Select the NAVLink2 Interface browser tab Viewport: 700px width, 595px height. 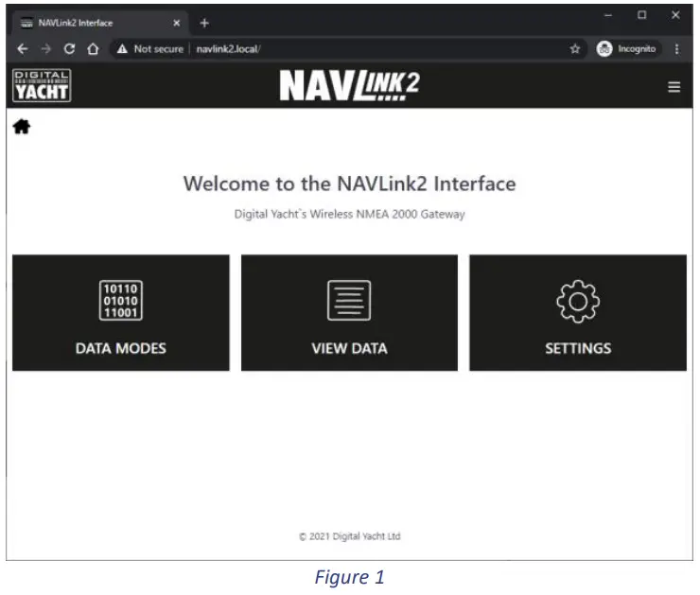pyautogui.click(x=100, y=23)
